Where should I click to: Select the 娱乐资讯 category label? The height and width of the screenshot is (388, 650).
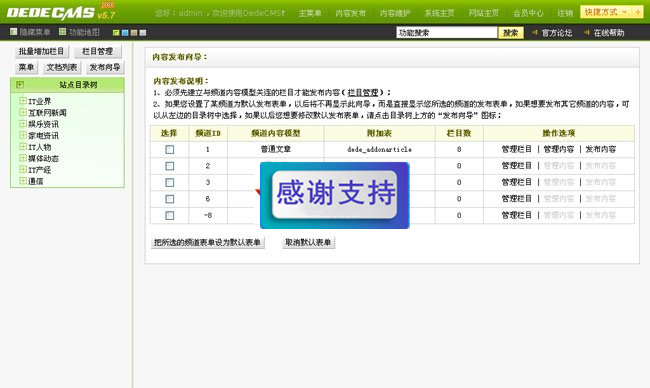pyautogui.click(x=43, y=124)
